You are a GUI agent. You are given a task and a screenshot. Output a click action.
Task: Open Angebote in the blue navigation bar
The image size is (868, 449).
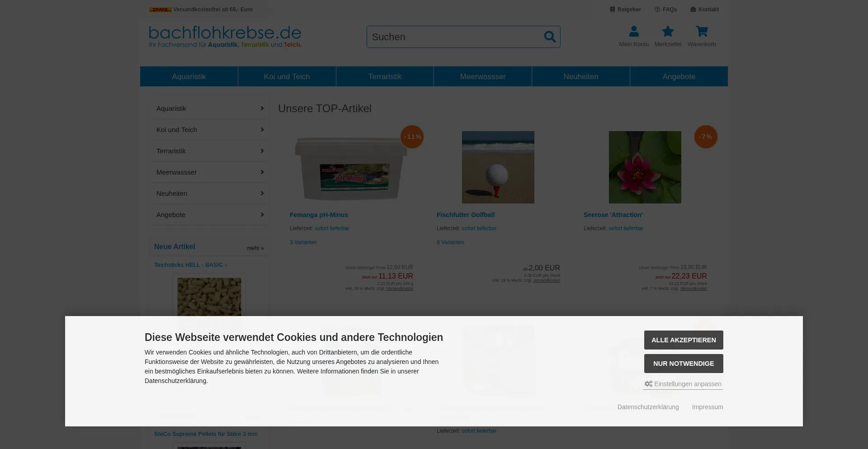click(679, 76)
